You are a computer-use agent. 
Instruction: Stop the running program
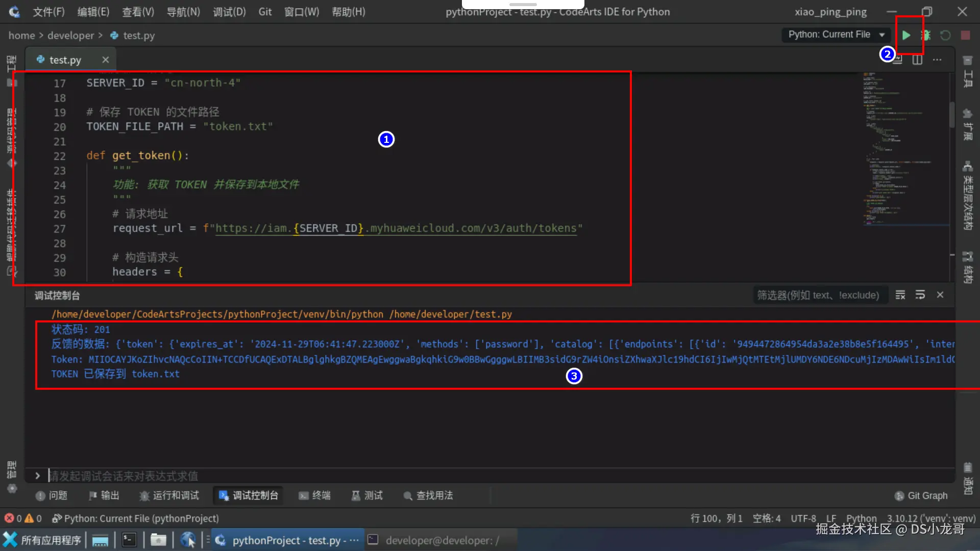point(966,35)
